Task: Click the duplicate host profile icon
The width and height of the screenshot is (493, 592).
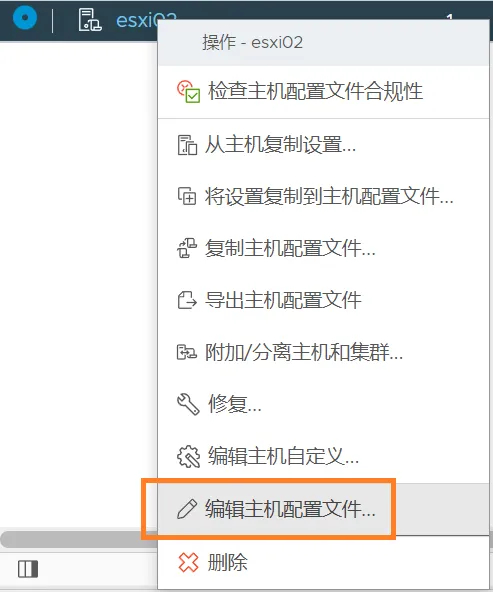Action: coord(187,248)
